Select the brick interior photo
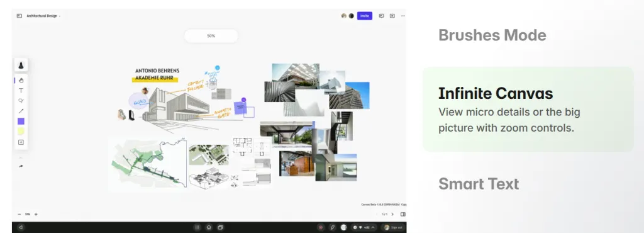The image size is (644, 233). (297, 164)
